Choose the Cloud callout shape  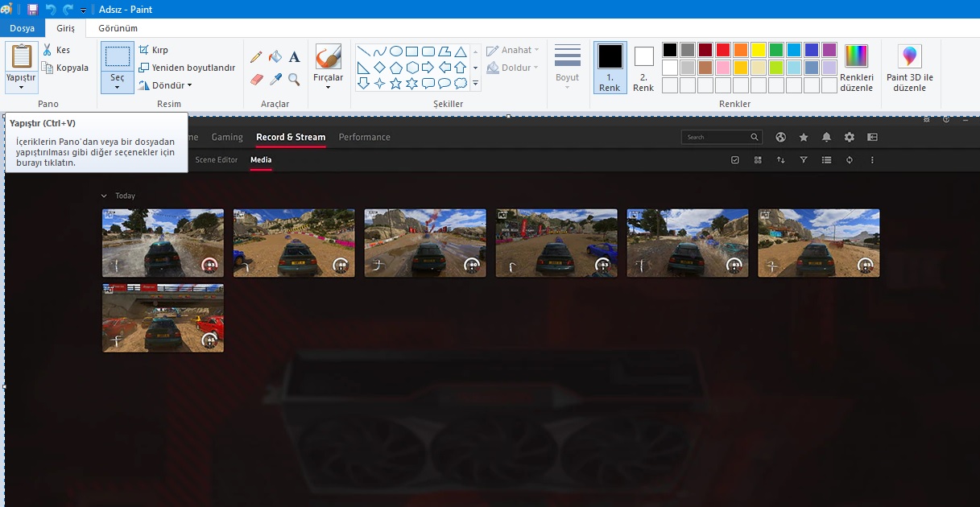coord(460,84)
